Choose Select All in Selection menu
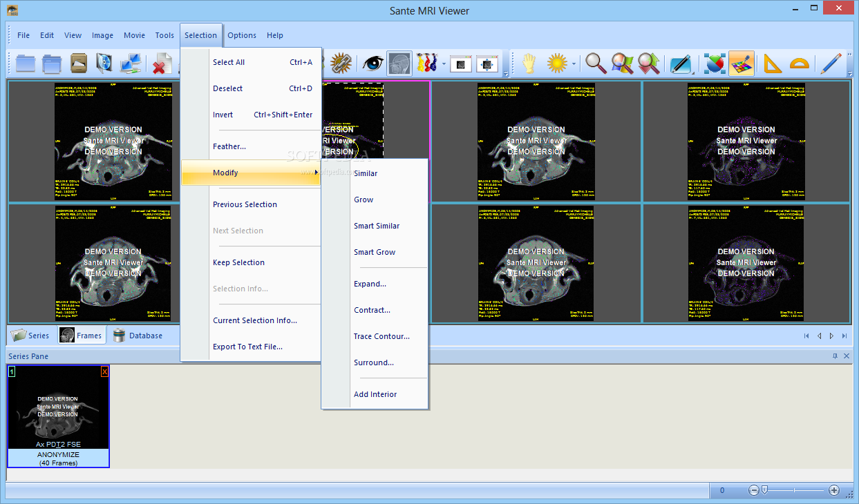The image size is (859, 504). click(x=251, y=62)
